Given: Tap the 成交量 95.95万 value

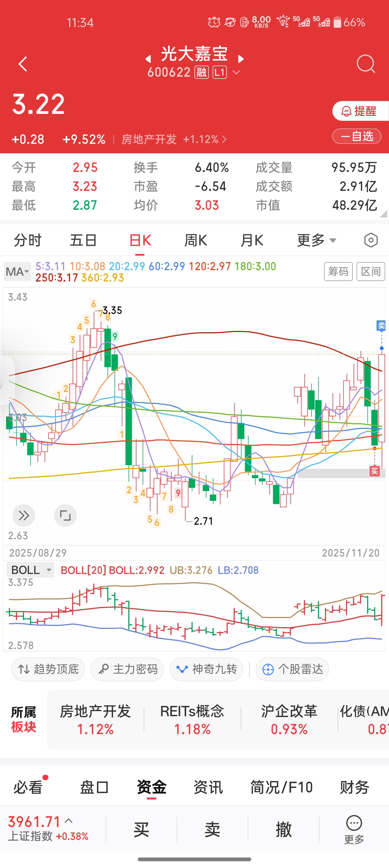Looking at the screenshot, I should click(354, 167).
